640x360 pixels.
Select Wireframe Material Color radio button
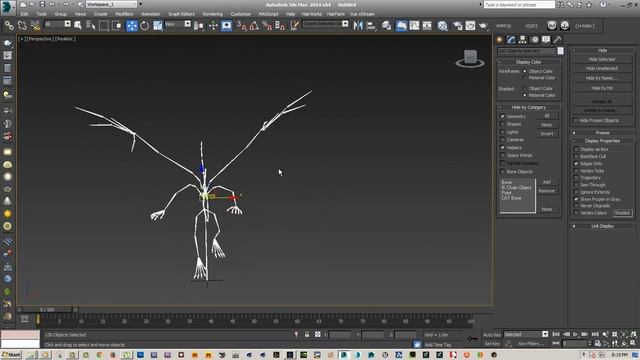tap(525, 78)
